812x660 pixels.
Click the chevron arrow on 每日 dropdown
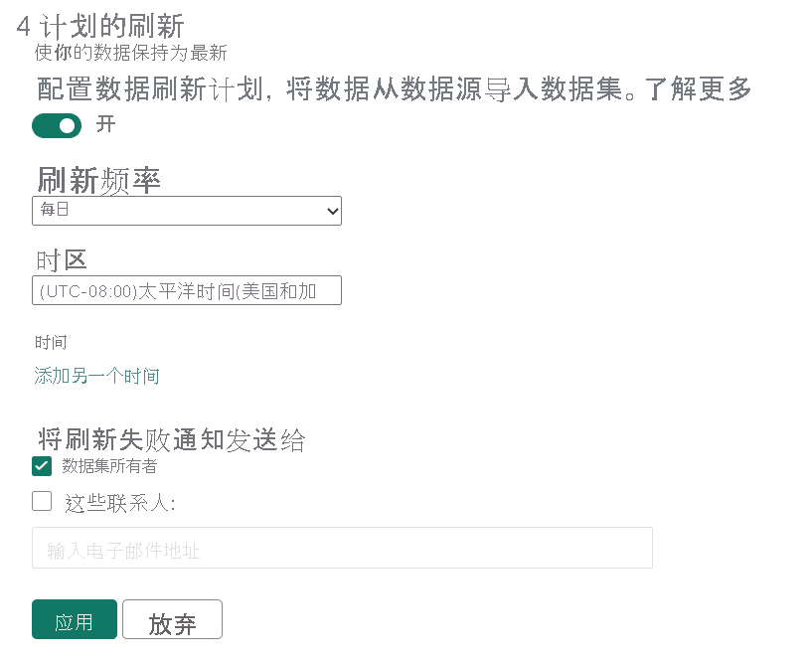[332, 211]
